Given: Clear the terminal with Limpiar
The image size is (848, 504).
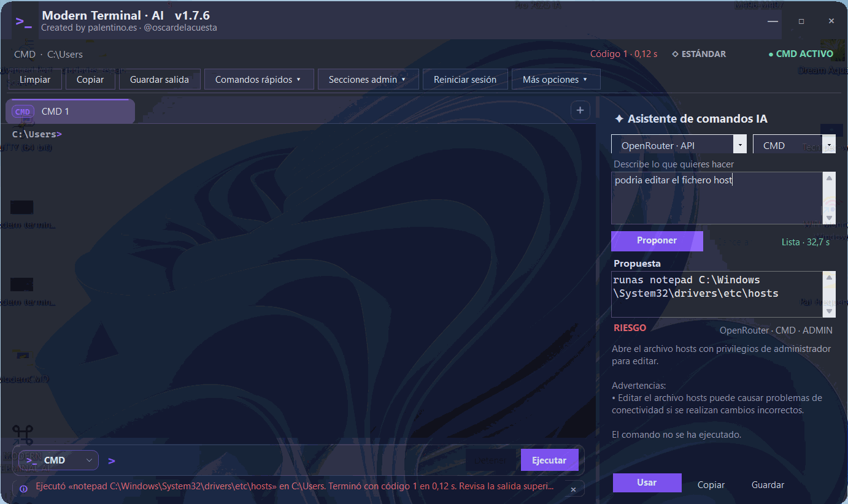Looking at the screenshot, I should (x=35, y=79).
